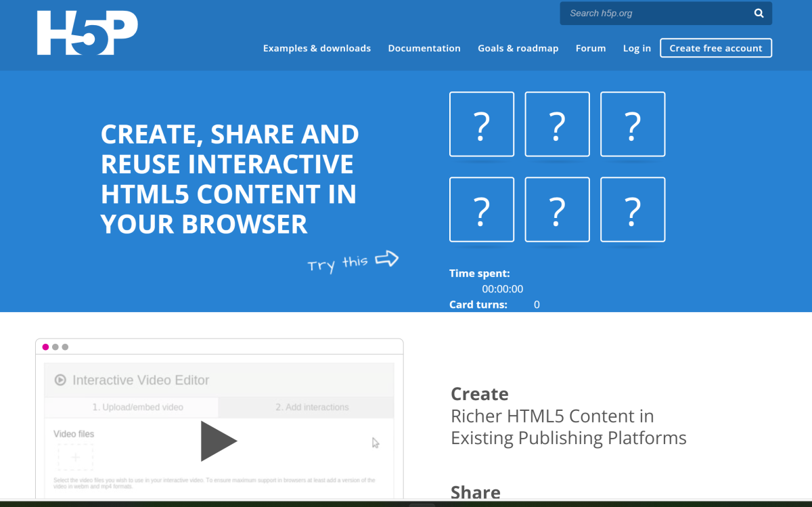The height and width of the screenshot is (507, 812).
Task: Switch to the Add interactions tab
Action: [x=312, y=407]
